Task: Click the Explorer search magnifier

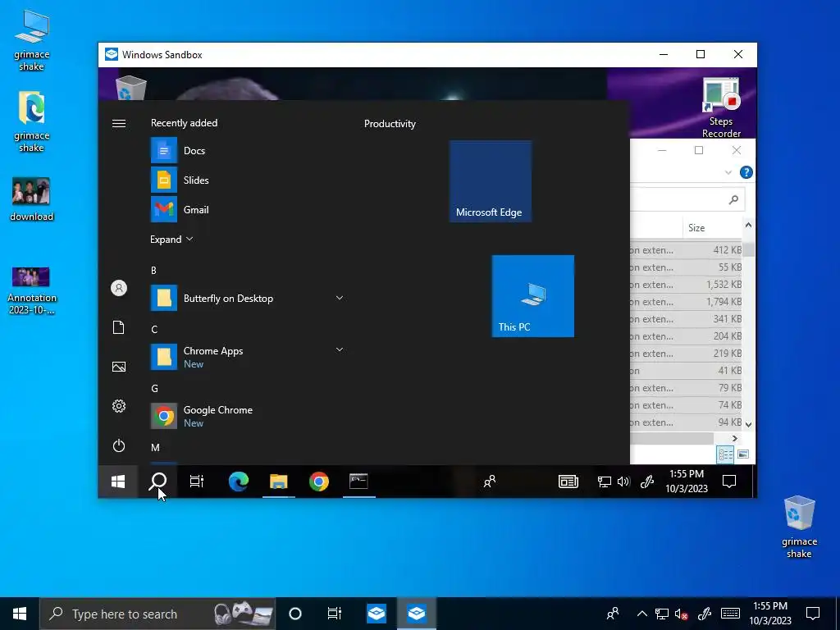Action: pyautogui.click(x=733, y=200)
